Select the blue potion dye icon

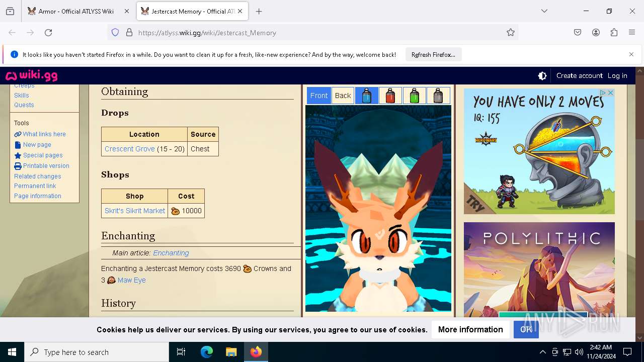click(x=367, y=96)
